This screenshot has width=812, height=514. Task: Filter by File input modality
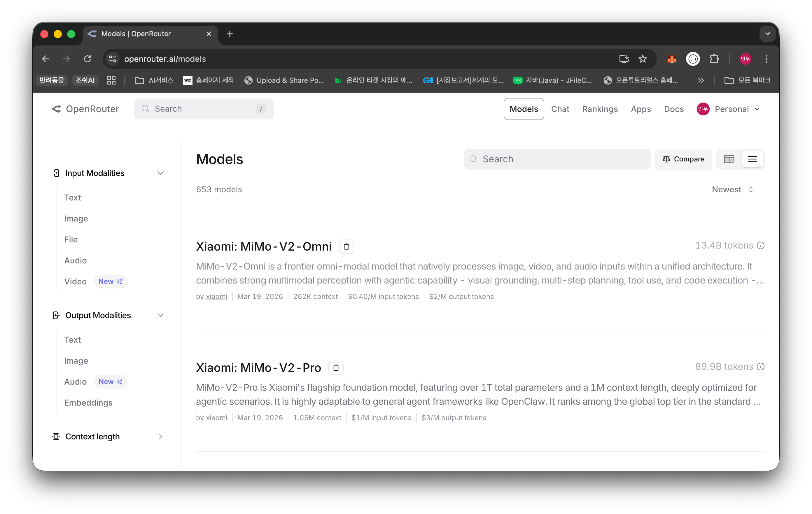pos(71,240)
